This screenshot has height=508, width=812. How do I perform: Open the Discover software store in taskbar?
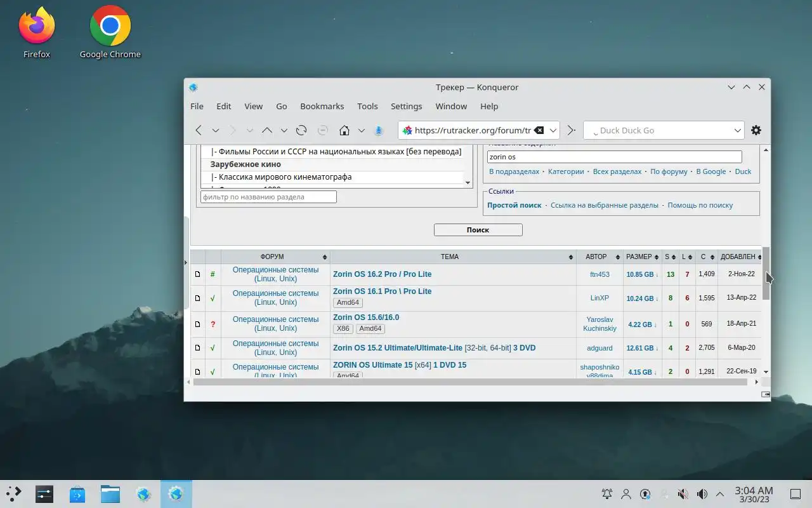click(77, 493)
